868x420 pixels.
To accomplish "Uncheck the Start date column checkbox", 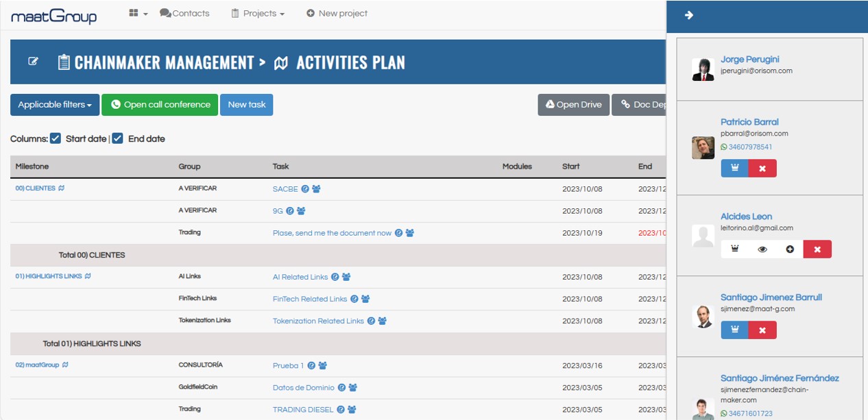I will coord(56,138).
